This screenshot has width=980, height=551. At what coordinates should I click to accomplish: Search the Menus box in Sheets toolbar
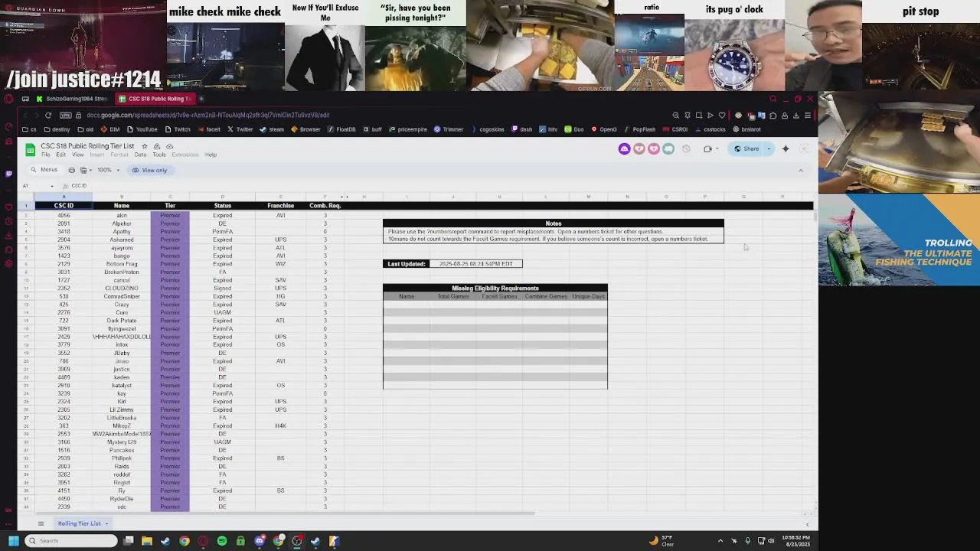[x=44, y=170]
